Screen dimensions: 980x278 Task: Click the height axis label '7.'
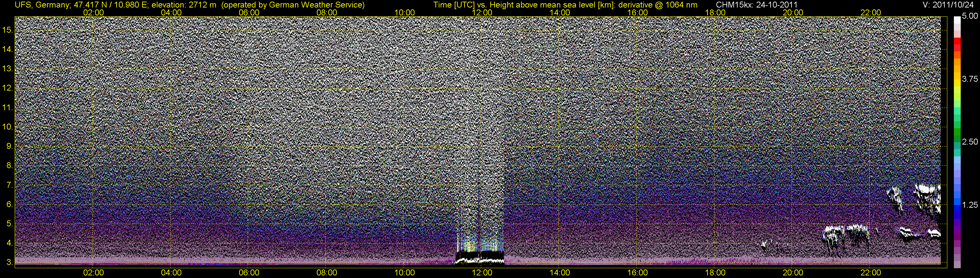tap(9, 185)
